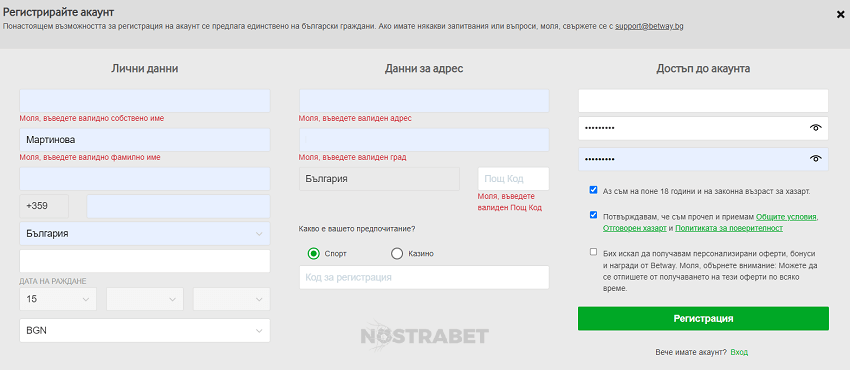Focus the Пощ Код postal code field
The width and height of the screenshot is (850, 370).
coord(513,179)
